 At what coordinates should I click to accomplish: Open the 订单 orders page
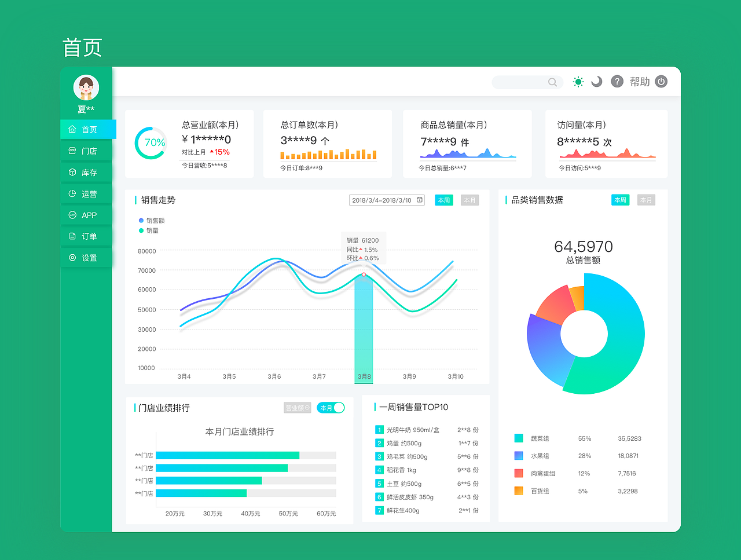pos(86,236)
